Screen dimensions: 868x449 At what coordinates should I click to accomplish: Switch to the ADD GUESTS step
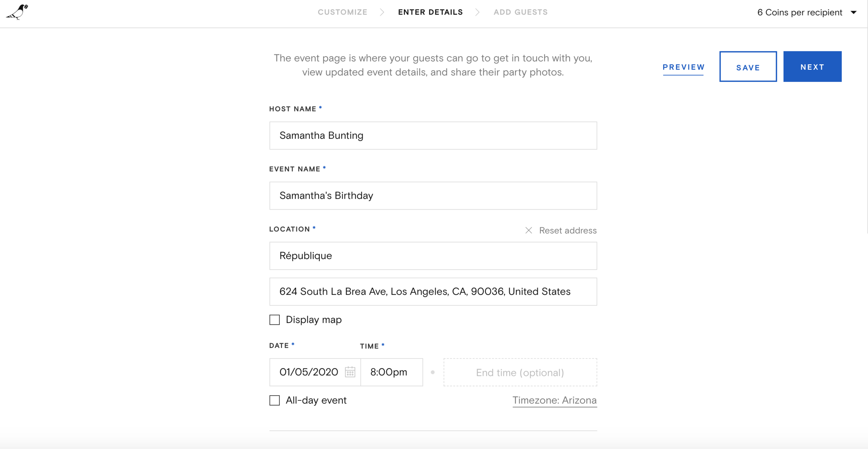tap(520, 12)
